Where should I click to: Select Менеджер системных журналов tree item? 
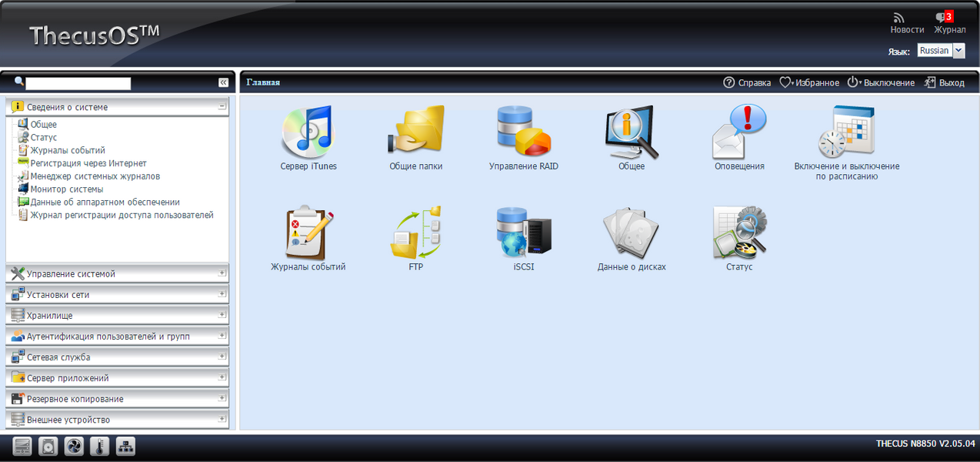[x=95, y=176]
